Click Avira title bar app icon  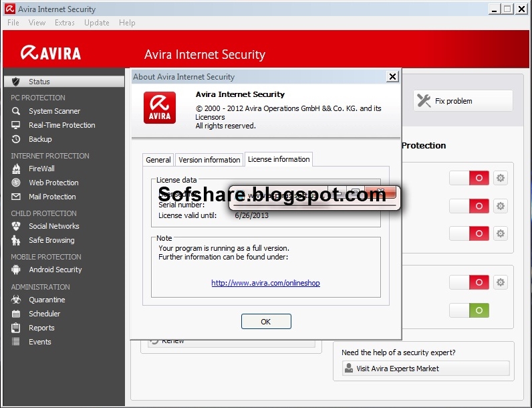click(10, 9)
